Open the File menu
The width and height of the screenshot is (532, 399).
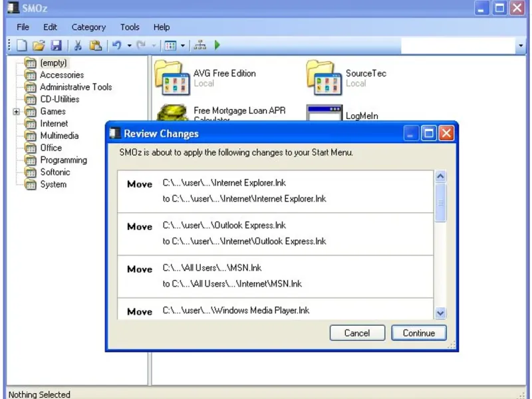[23, 27]
